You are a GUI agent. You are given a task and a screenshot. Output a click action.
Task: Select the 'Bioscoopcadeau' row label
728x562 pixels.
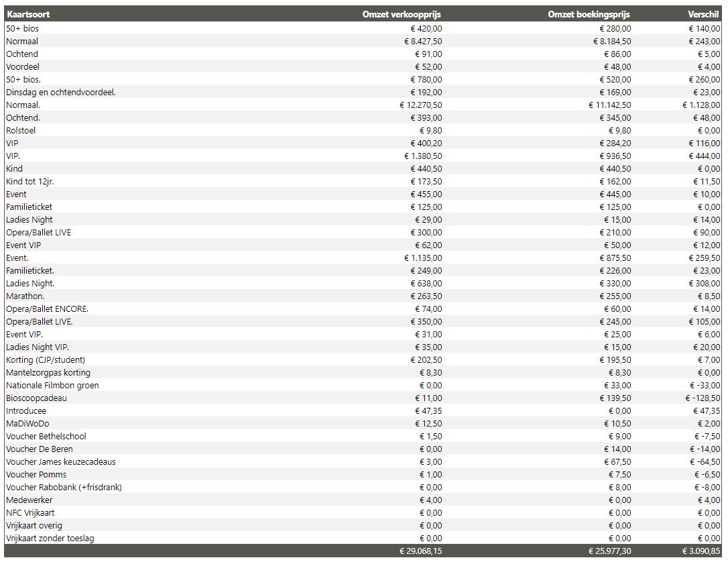(36, 398)
